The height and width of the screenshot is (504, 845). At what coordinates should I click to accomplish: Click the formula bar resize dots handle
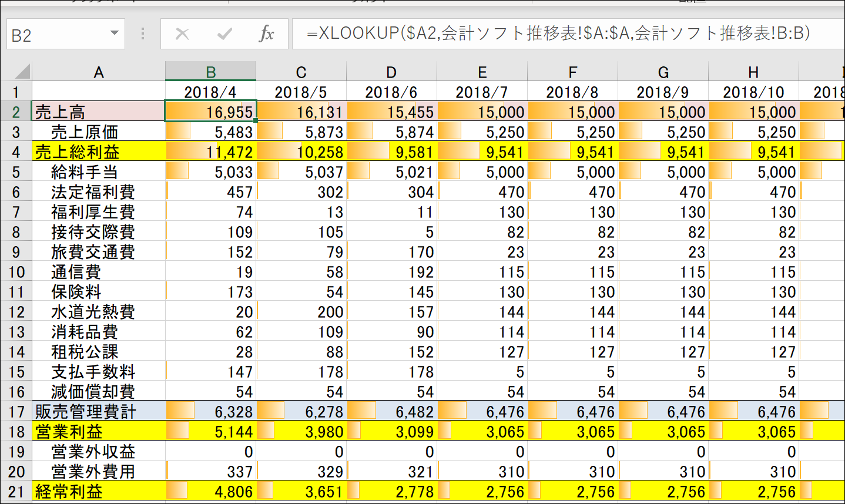[143, 34]
